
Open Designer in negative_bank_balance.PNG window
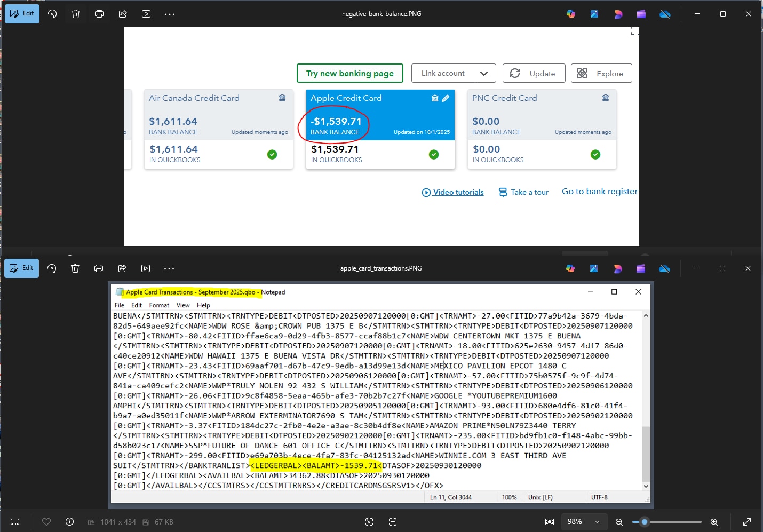[618, 14]
